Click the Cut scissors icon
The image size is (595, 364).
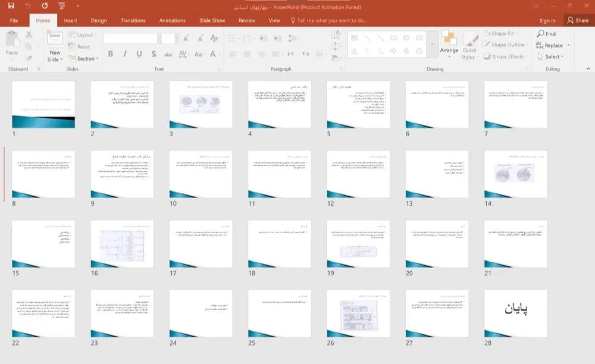pos(29,35)
